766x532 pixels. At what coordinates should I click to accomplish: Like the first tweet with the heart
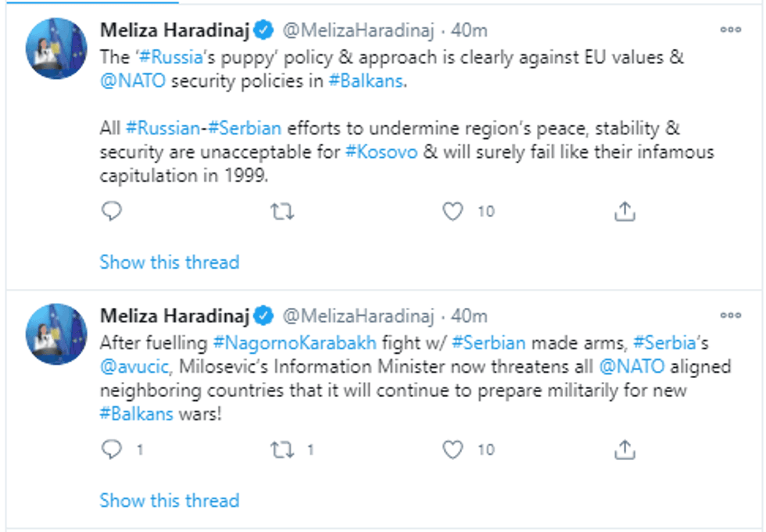pyautogui.click(x=454, y=211)
